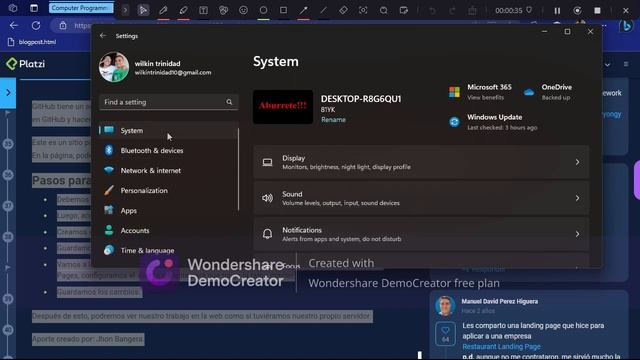The height and width of the screenshot is (360, 640).
Task: Select the straight line tool
Action: (323, 10)
